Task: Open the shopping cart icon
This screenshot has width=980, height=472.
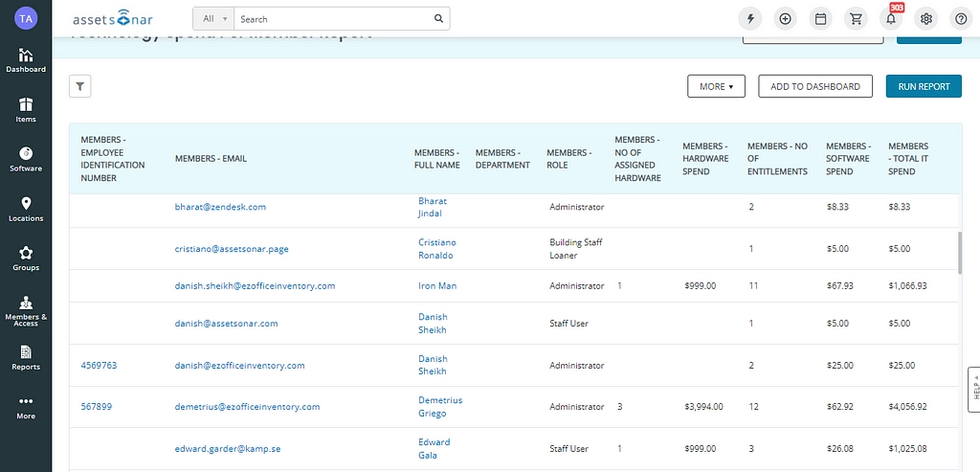Action: (856, 19)
